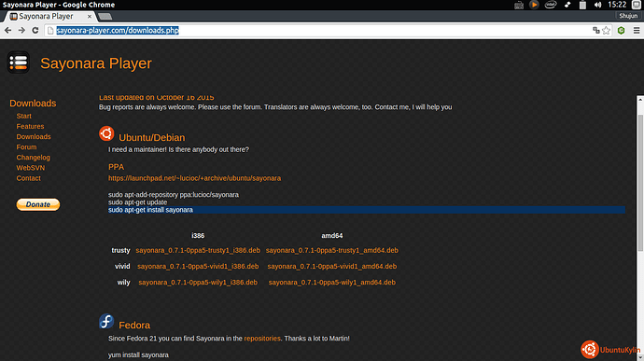The width and height of the screenshot is (644, 361).
Task: Click the scrollbar up arrow of the page
Action: pos(640,100)
